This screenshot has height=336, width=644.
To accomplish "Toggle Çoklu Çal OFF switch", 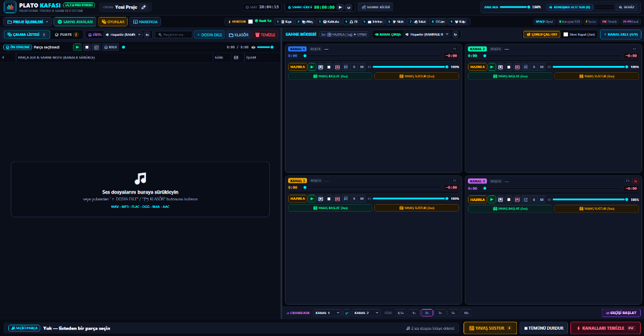I will [541, 35].
